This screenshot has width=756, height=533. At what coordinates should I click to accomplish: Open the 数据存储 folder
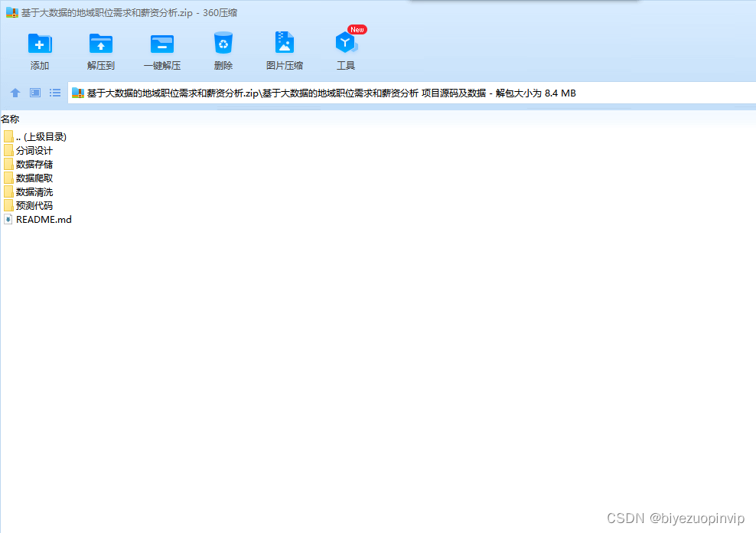(34, 164)
